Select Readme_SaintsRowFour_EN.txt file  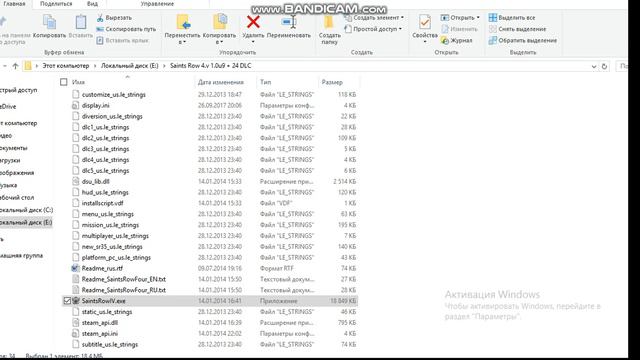click(x=124, y=279)
